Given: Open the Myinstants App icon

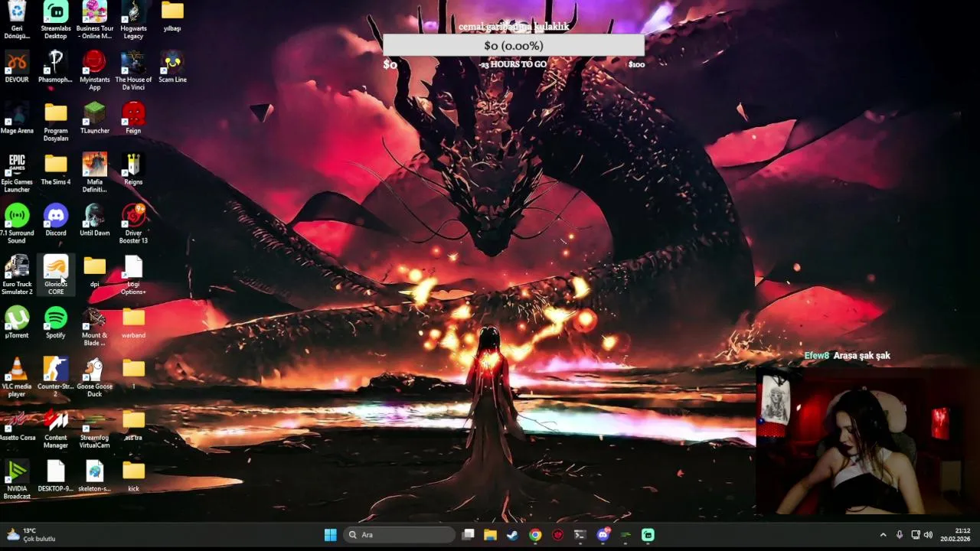Looking at the screenshot, I should (94, 70).
